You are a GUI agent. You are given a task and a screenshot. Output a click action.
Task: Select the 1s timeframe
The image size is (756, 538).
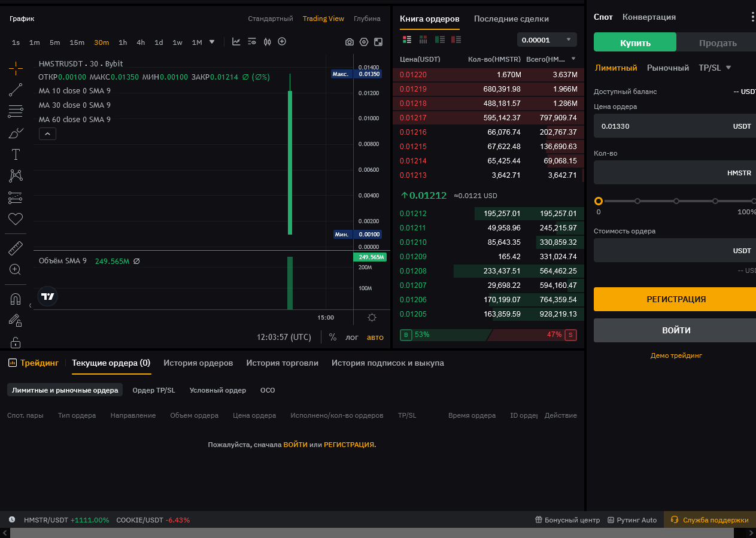pyautogui.click(x=16, y=42)
